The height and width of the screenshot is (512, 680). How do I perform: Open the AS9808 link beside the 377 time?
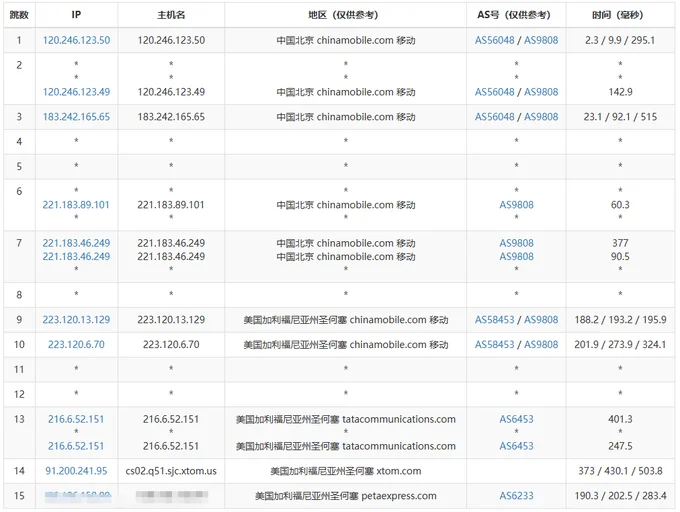[517, 243]
